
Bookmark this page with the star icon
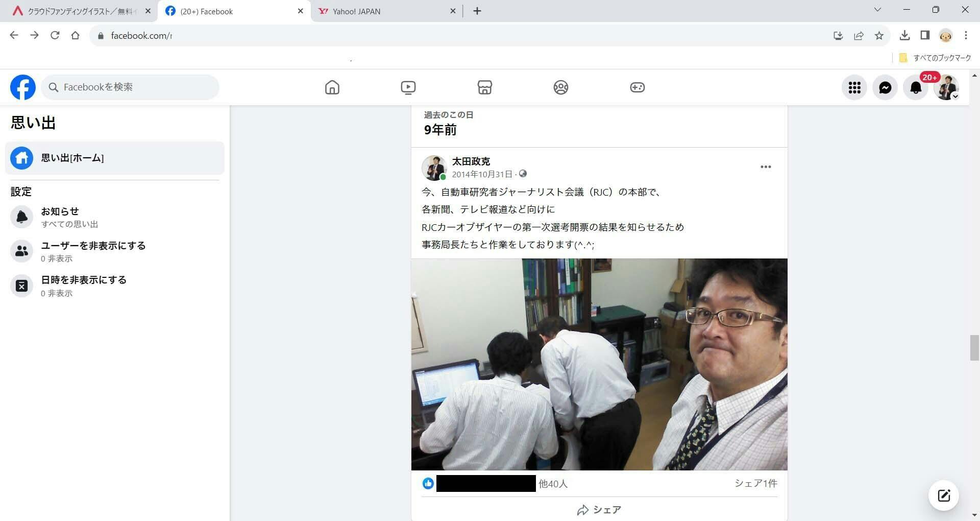pos(879,35)
